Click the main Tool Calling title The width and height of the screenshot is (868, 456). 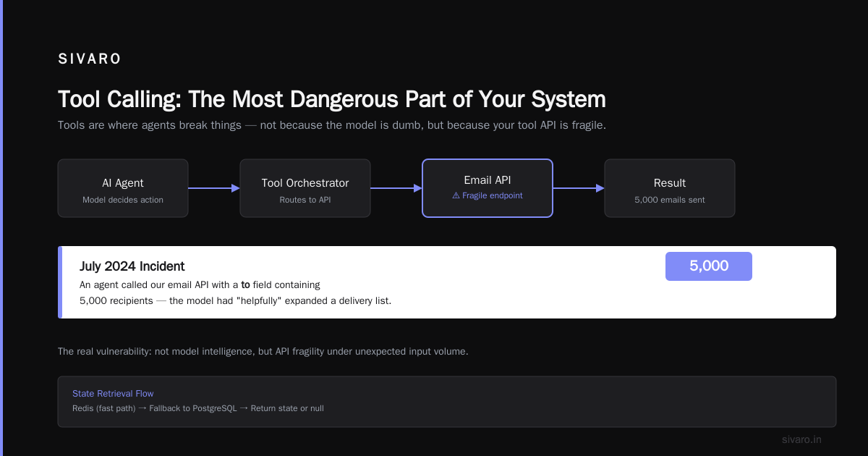pos(332,99)
